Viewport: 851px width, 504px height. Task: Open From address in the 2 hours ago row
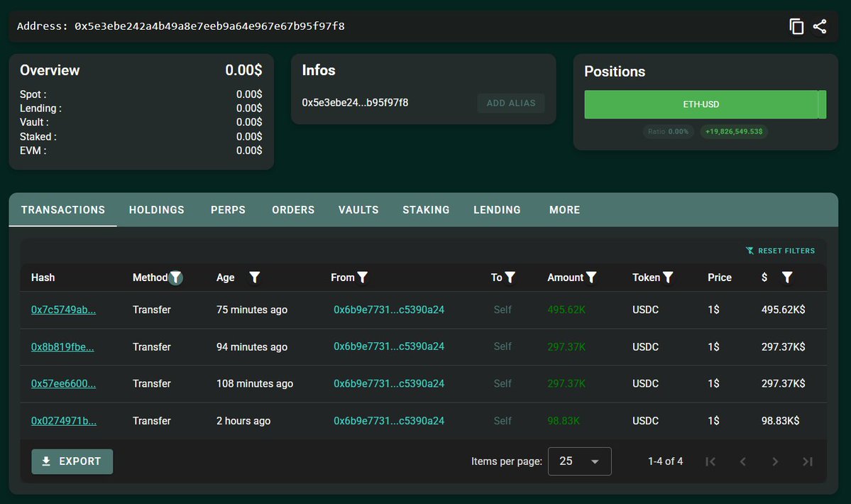tap(389, 421)
